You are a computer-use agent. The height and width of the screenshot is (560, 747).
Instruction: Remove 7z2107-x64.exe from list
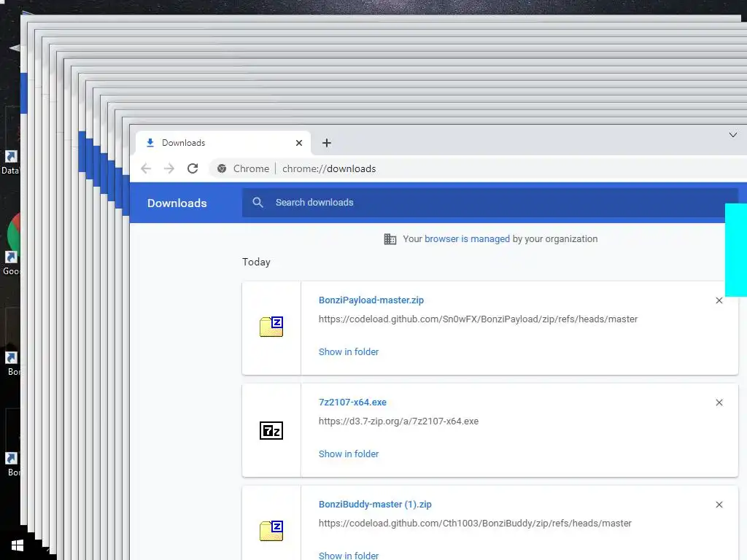(x=719, y=402)
